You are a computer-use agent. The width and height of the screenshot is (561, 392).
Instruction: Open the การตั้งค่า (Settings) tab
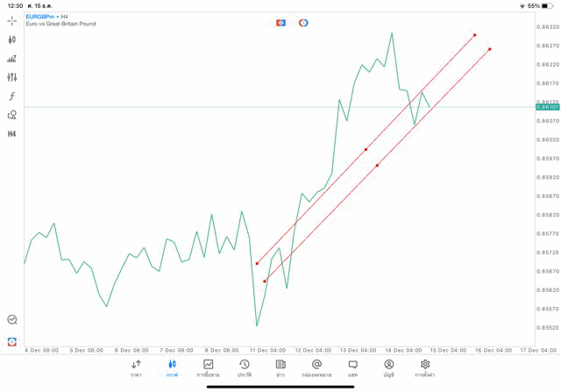[x=425, y=368]
